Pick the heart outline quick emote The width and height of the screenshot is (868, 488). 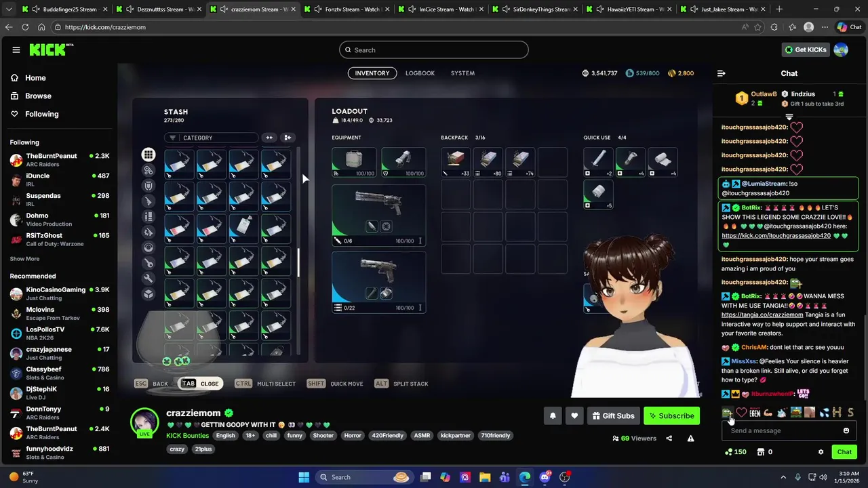[741, 412]
